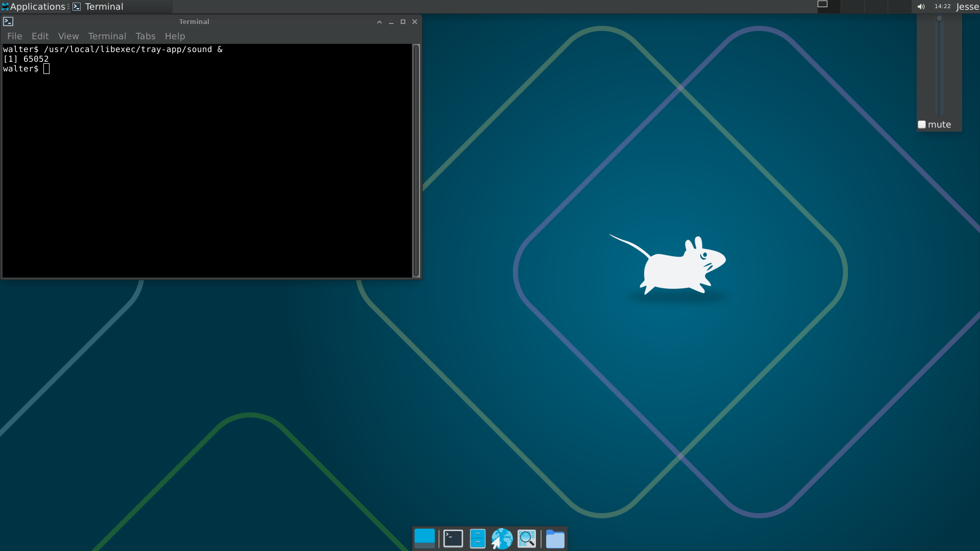Screen dimensions: 980x551
Task: Launch the Web Browser globe icon in the dock
Action: [x=502, y=539]
